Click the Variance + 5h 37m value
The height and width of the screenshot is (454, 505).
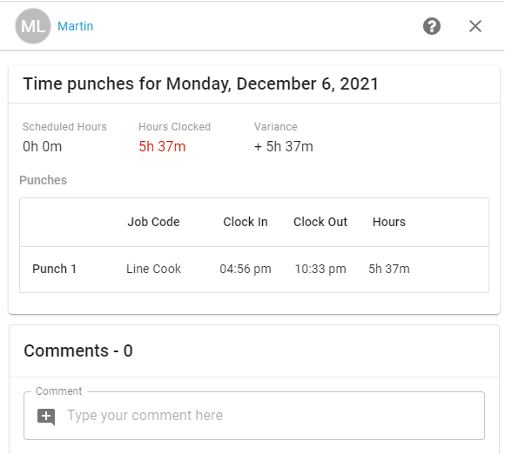(x=284, y=146)
